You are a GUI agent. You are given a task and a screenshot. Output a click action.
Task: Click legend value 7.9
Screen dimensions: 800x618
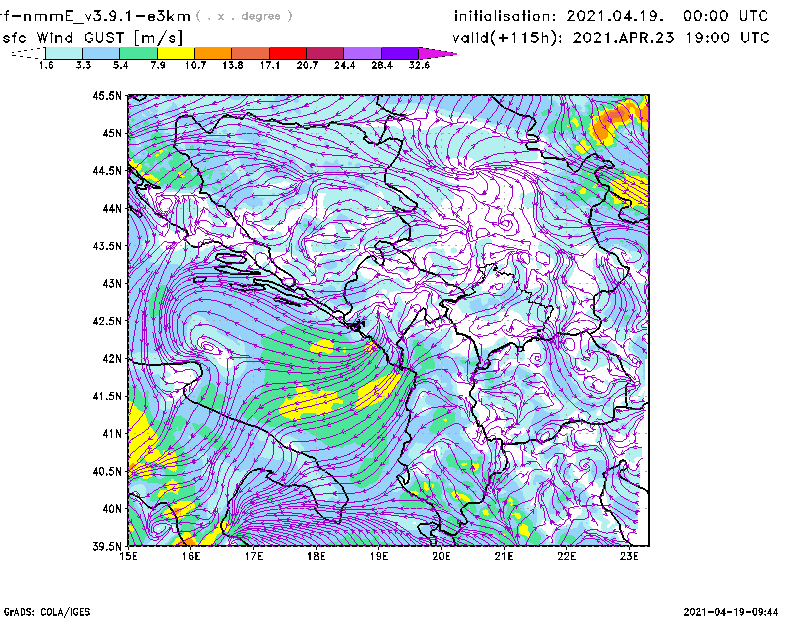pos(158,65)
